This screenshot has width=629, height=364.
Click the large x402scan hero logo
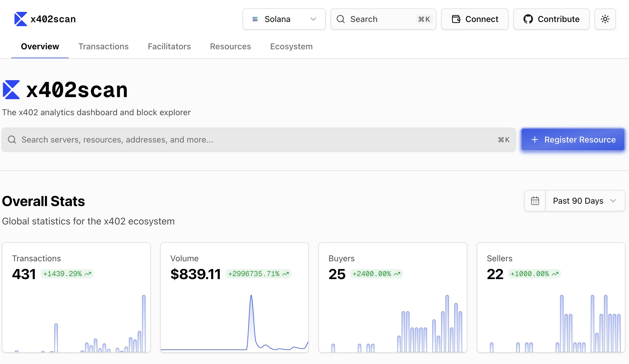[x=11, y=90]
